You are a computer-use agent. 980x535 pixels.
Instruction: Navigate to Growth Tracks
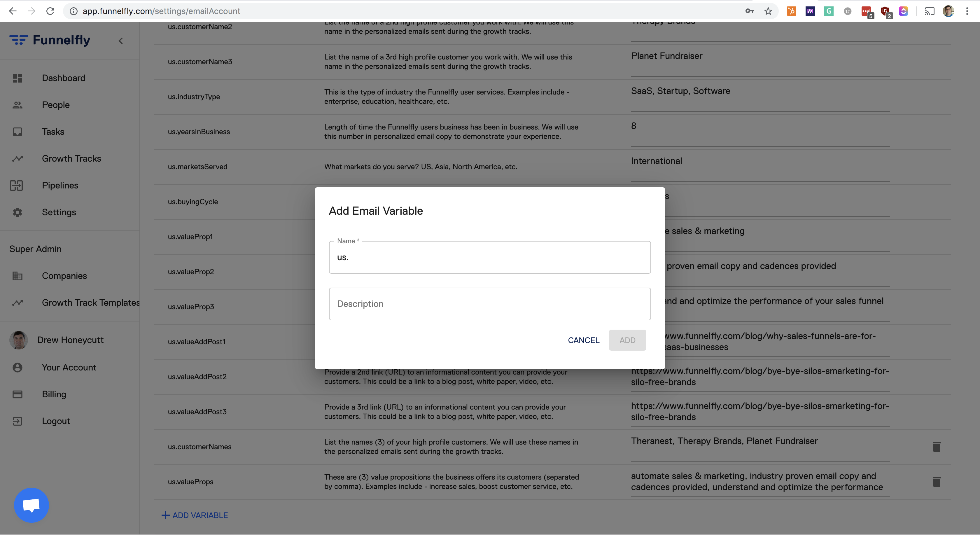71,159
